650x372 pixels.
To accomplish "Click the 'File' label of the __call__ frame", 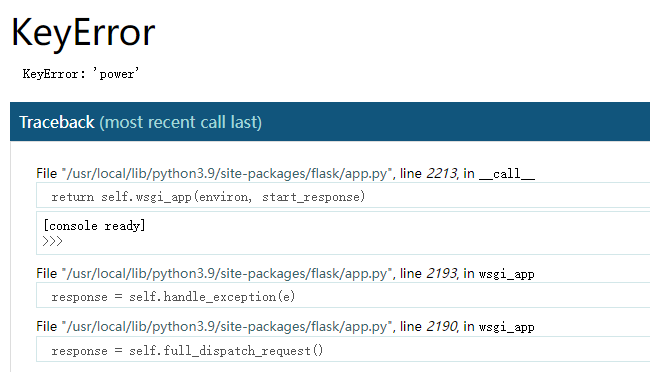I will (46, 173).
